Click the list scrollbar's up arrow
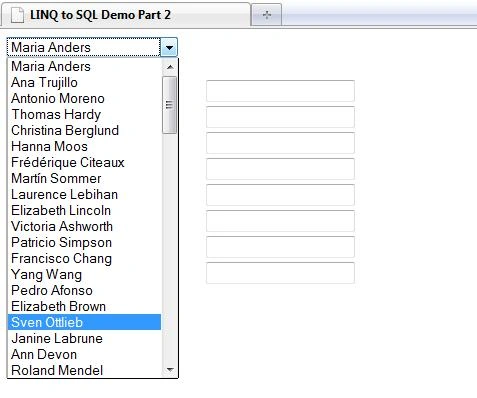Viewport: 477px width, 398px height. 170,67
